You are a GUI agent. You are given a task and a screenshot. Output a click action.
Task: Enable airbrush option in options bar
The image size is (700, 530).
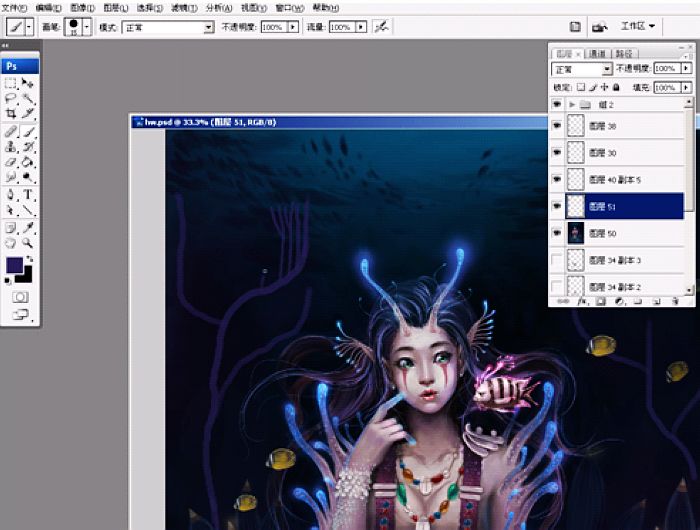click(x=381, y=27)
